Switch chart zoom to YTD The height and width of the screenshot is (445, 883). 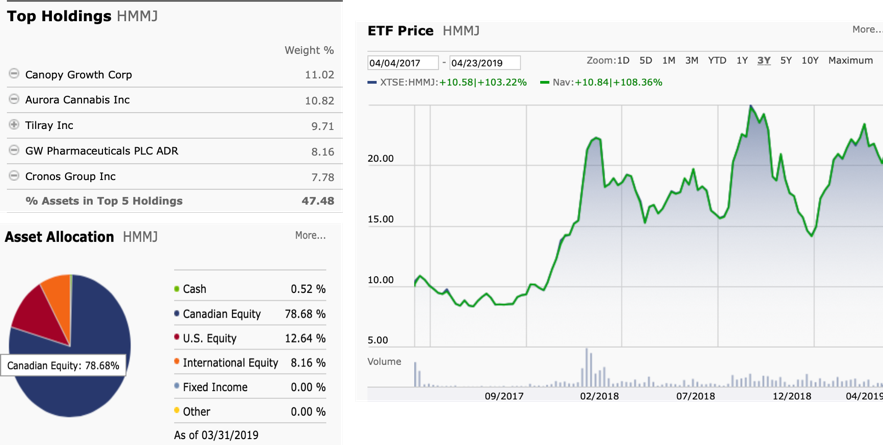pos(717,60)
